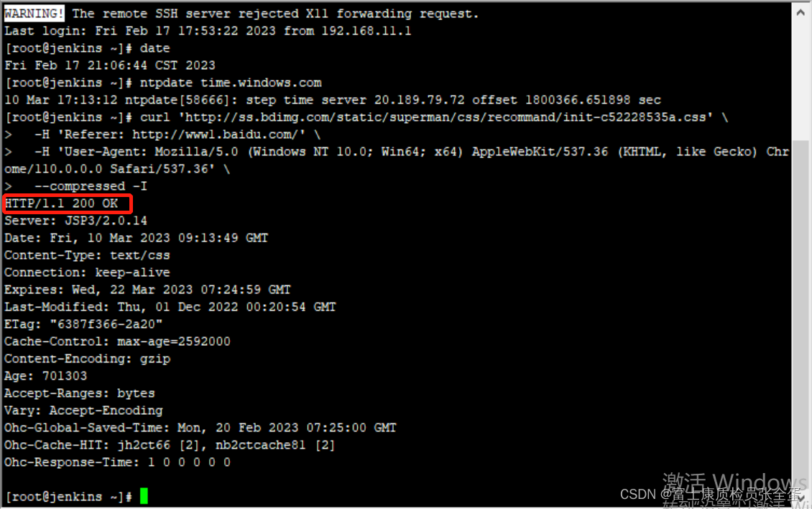
Task: Click the scrollbar track above the thumb
Action: [x=801, y=81]
